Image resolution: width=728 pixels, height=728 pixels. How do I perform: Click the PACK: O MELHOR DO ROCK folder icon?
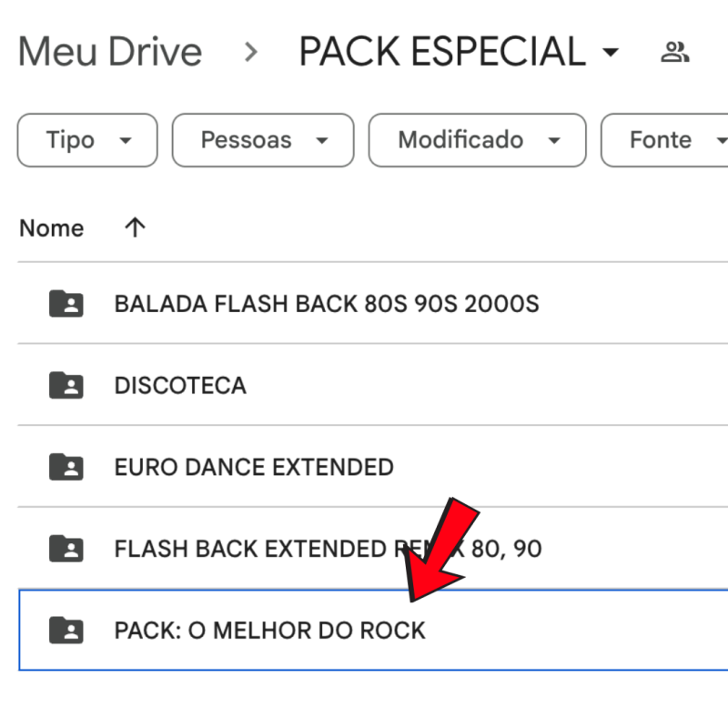66,630
